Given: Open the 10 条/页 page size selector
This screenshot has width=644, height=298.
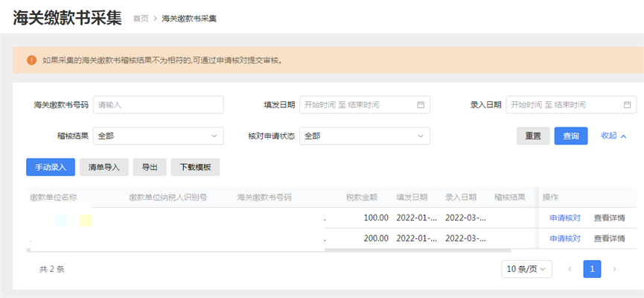Looking at the screenshot, I should coord(526,269).
